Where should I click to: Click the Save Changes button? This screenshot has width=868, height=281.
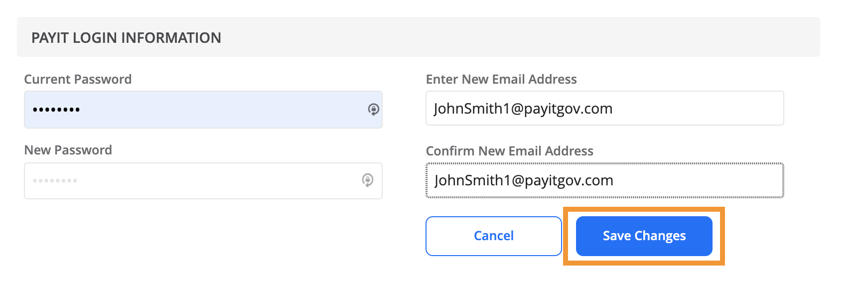(644, 236)
